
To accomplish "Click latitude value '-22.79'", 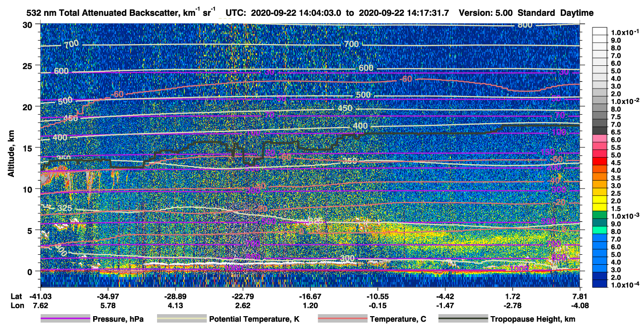I will [243, 296].
